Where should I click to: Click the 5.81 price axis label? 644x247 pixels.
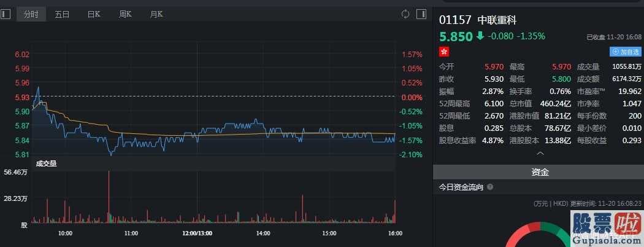click(x=22, y=155)
